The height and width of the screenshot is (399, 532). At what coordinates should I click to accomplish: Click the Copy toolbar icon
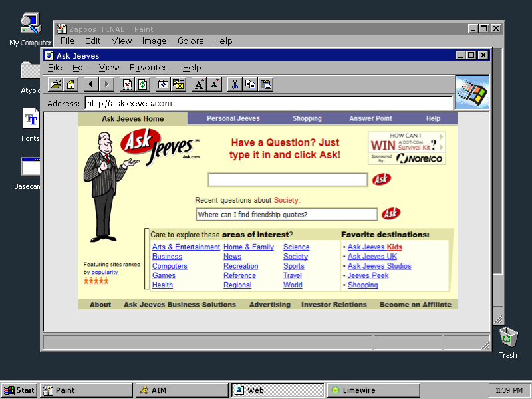[251, 84]
